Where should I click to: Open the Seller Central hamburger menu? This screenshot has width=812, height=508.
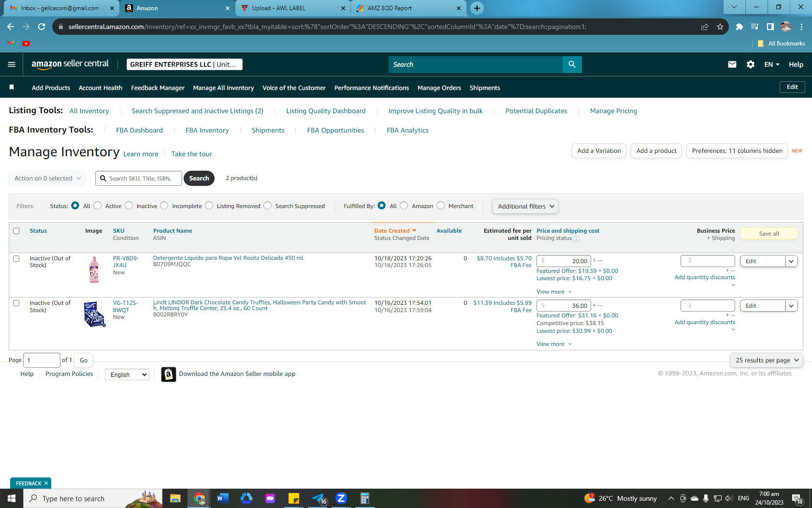12,64
